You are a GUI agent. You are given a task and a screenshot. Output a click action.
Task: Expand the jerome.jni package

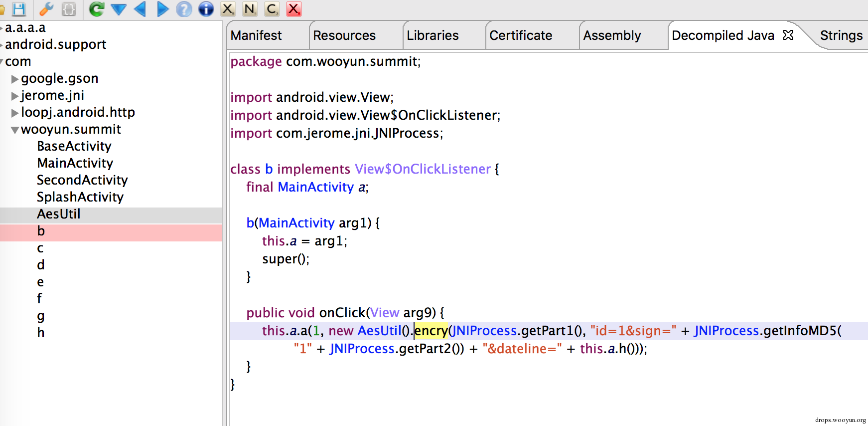15,96
